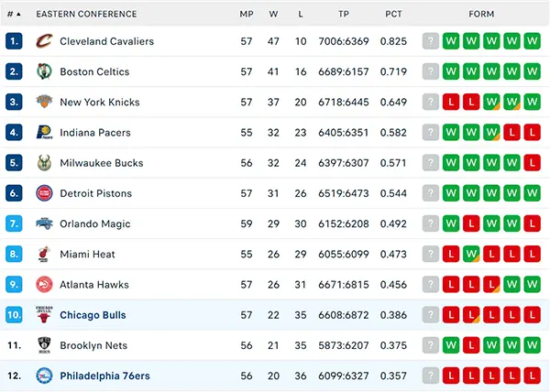Click the Brooklyn Nets shield logo
Screen dimensions: 550x392
coord(44,345)
